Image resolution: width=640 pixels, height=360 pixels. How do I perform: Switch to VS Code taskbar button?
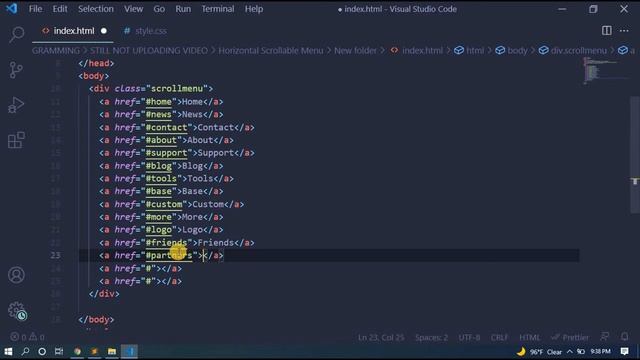point(129,351)
